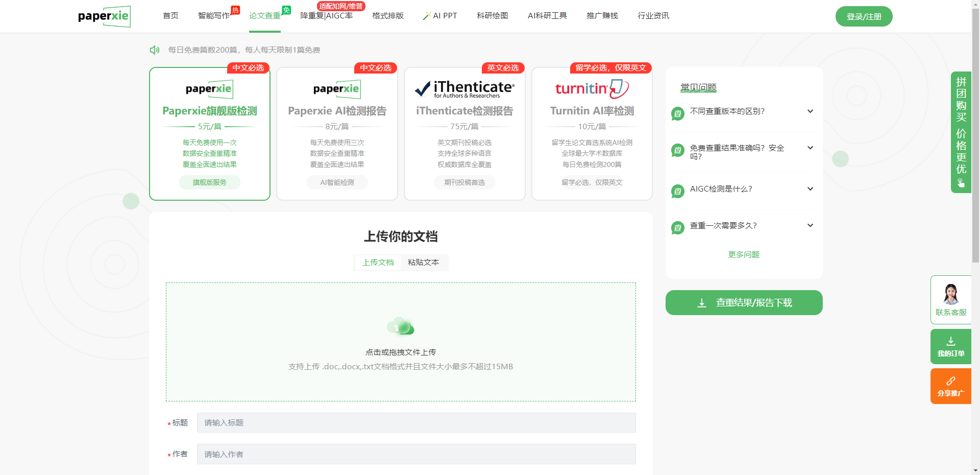Click the 查重结果/报告下载 button

pyautogui.click(x=744, y=303)
